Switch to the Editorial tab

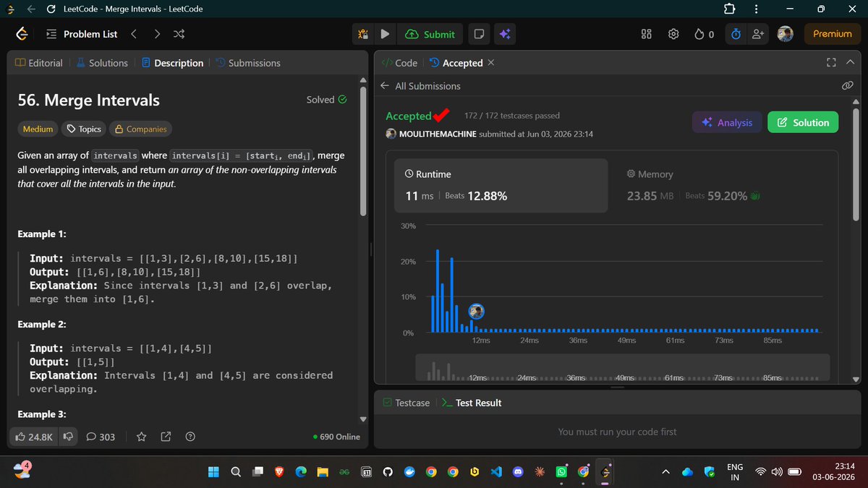point(38,63)
